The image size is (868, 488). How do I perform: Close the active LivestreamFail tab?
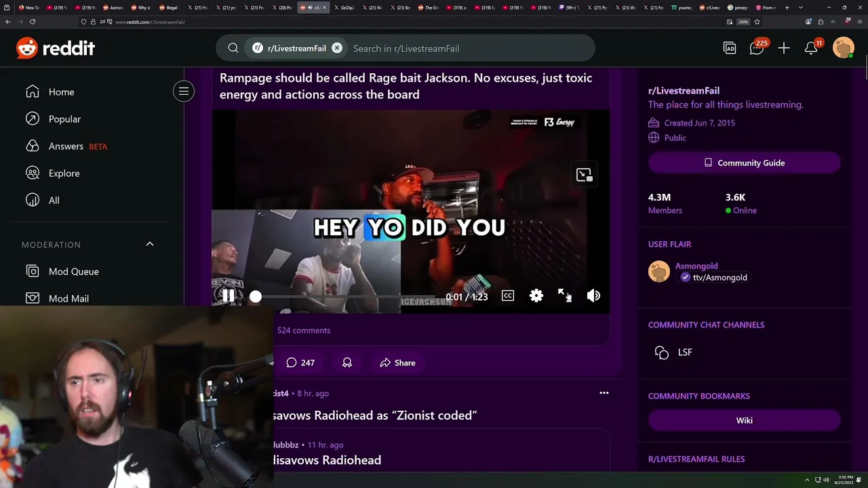click(324, 7)
